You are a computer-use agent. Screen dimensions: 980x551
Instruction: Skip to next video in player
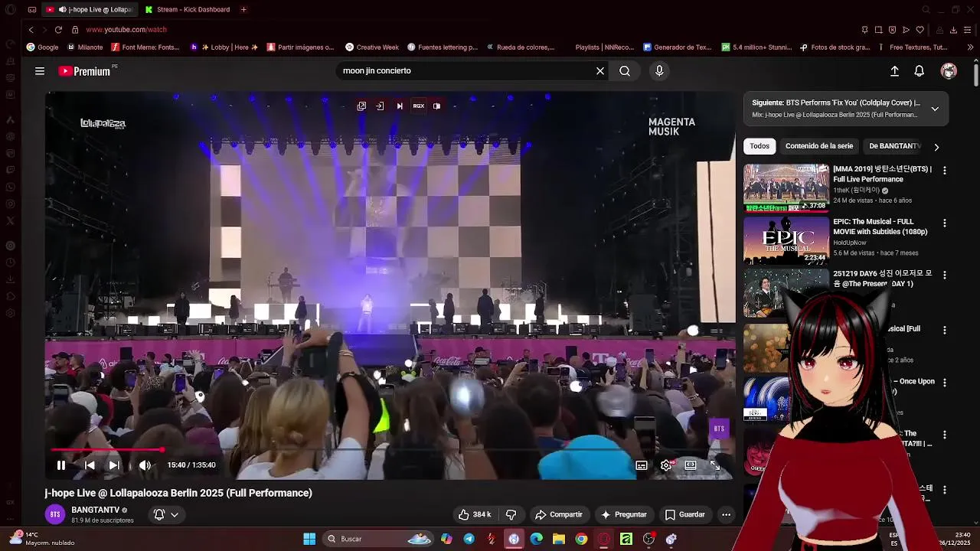point(113,465)
